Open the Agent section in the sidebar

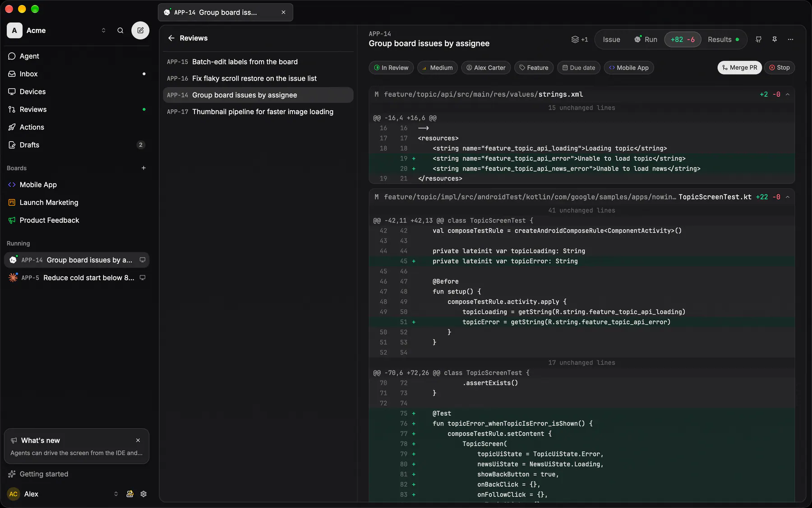click(77, 56)
